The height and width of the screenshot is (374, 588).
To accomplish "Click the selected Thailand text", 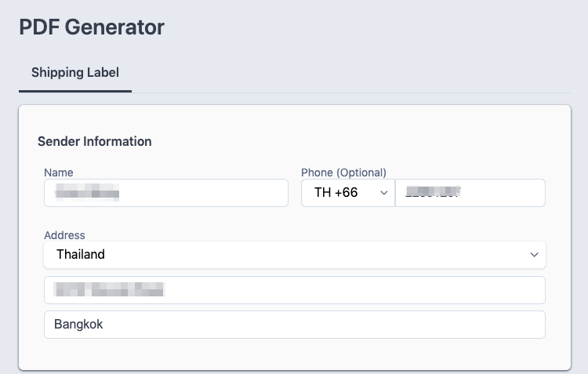I will (81, 254).
